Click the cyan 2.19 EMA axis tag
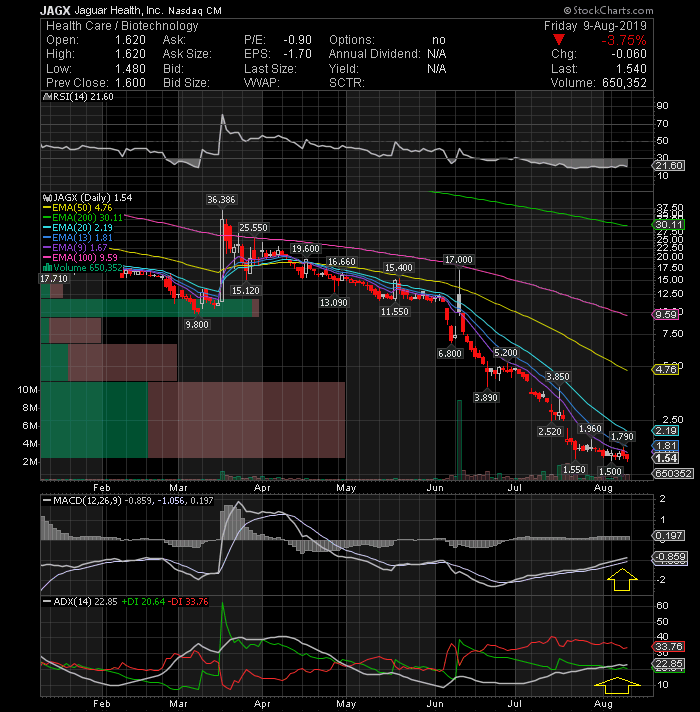700x712 pixels. pyautogui.click(x=666, y=431)
